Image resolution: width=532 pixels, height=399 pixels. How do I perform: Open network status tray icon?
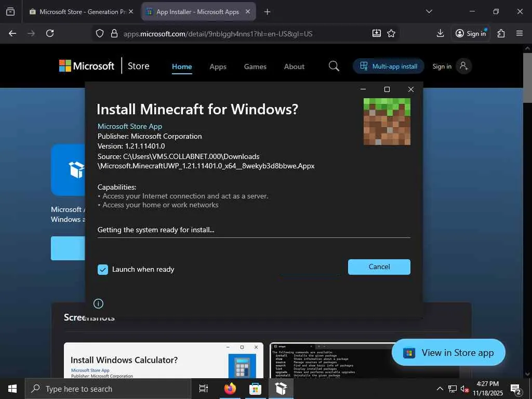pyautogui.click(x=452, y=389)
